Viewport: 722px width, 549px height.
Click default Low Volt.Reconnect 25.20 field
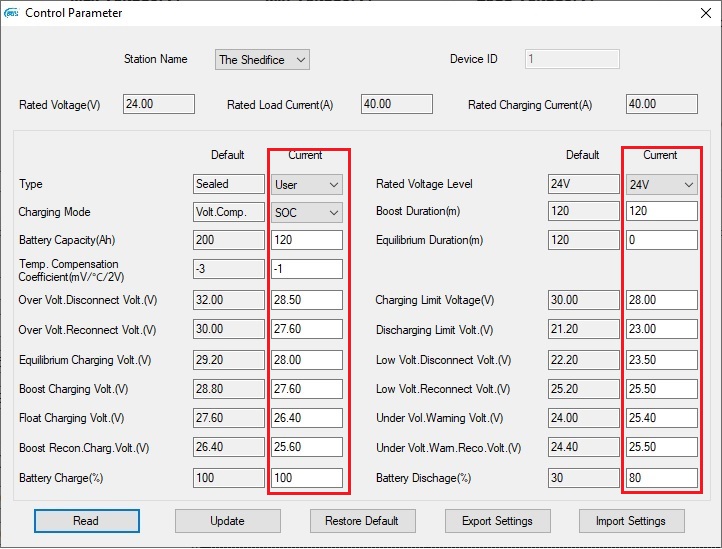coord(584,389)
